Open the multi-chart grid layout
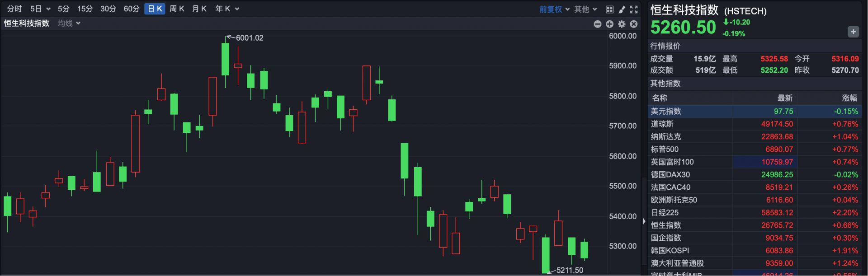The height and width of the screenshot is (276, 868). [x=609, y=9]
